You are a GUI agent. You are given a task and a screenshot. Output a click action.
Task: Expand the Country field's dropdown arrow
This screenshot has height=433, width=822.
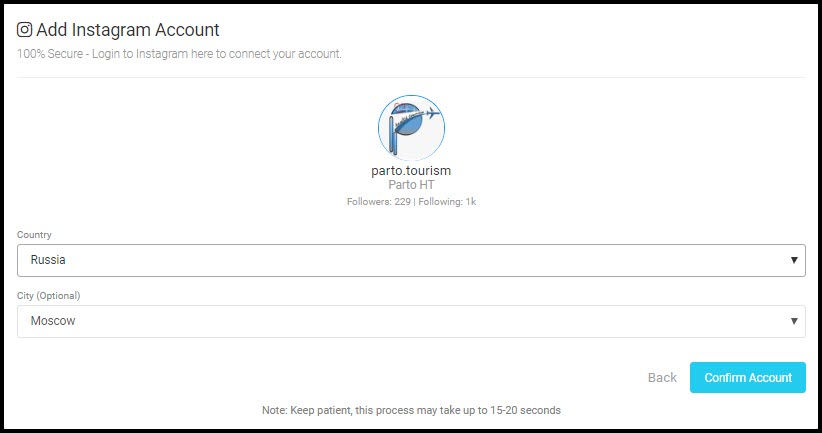[x=795, y=260]
